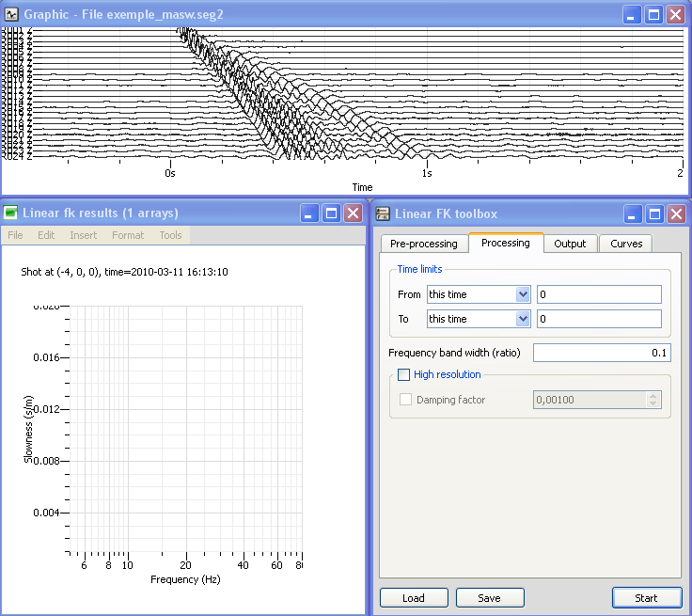Image resolution: width=692 pixels, height=616 pixels.
Task: Click the Frequency band width input field
Action: click(x=602, y=353)
